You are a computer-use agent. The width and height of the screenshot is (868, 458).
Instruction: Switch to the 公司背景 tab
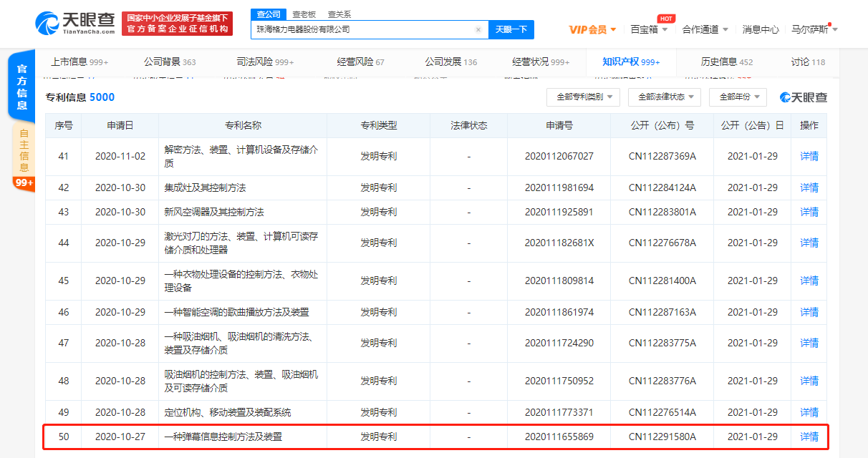pos(170,62)
